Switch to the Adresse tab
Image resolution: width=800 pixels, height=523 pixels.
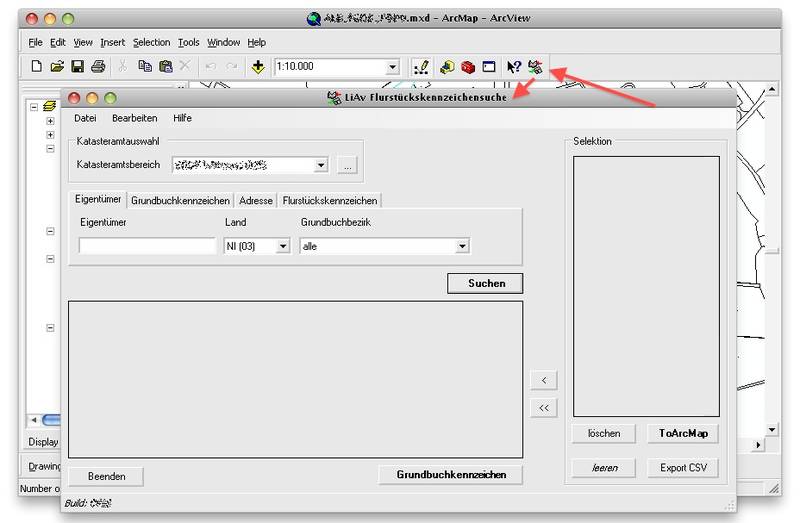click(256, 201)
